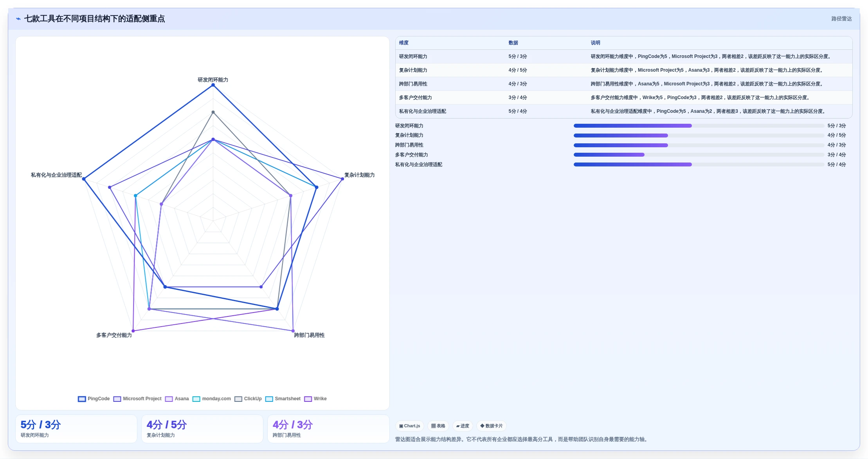Image resolution: width=868 pixels, height=459 pixels.
Task: Click the 复杂计划能力 radar axis label
Action: pos(359,175)
